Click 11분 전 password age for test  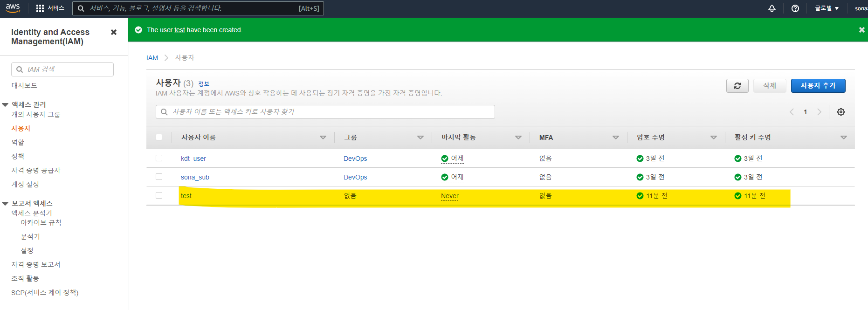[x=657, y=196]
